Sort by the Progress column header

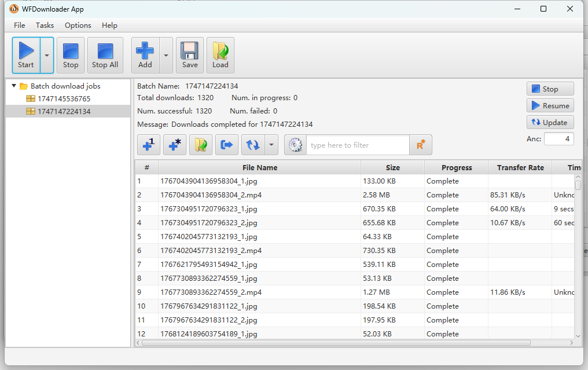click(457, 167)
